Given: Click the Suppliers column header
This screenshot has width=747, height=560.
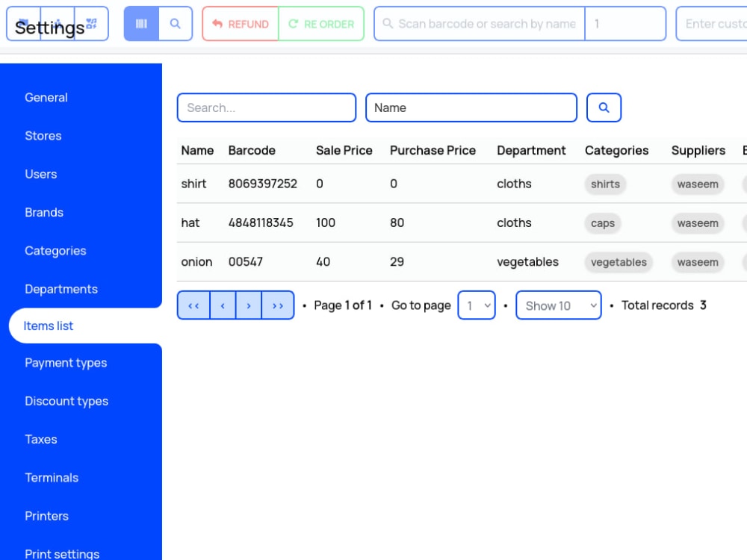Looking at the screenshot, I should 698,151.
